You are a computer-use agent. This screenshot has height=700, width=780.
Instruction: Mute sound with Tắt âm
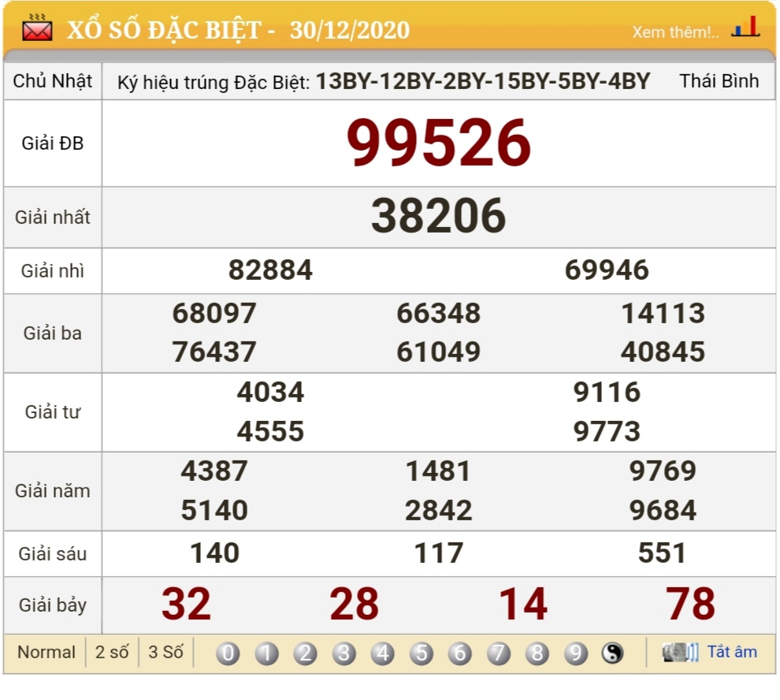(731, 652)
